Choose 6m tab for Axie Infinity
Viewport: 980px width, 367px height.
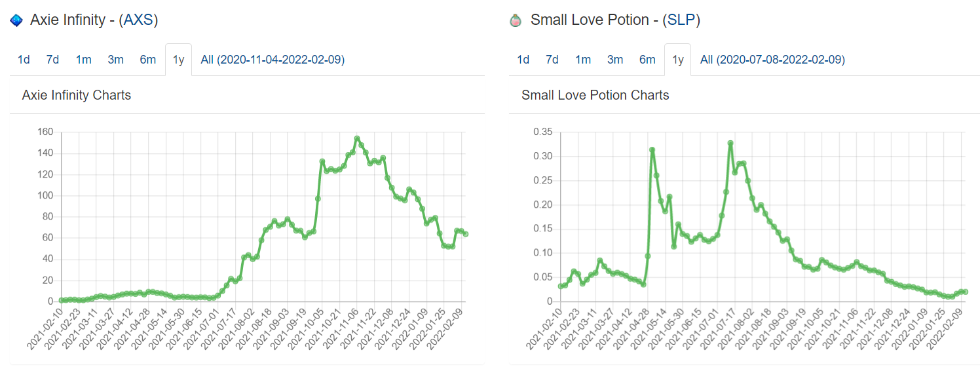[147, 60]
